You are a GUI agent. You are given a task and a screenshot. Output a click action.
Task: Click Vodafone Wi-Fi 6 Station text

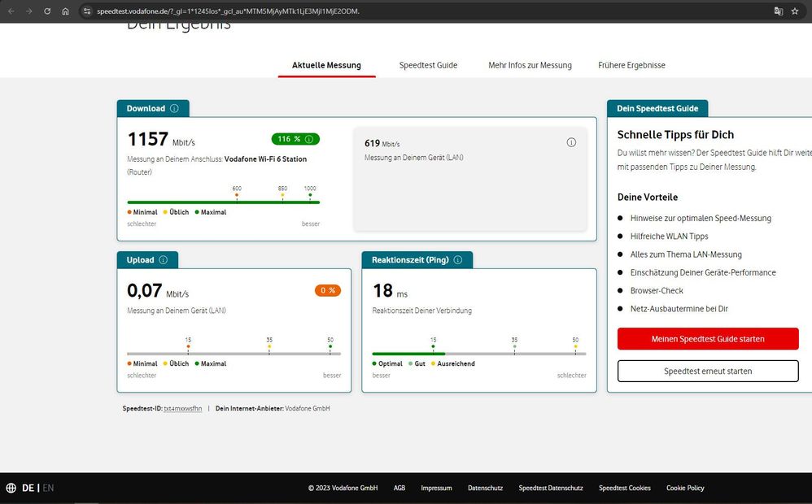[265, 159]
